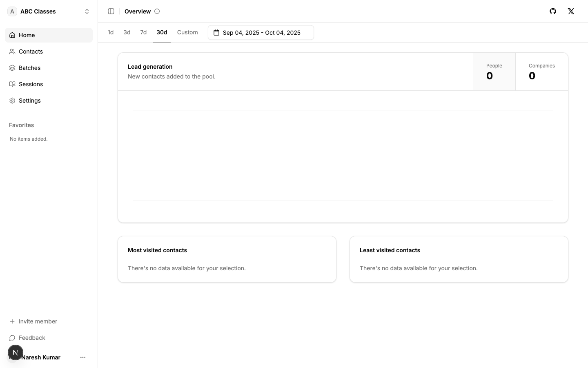The height and width of the screenshot is (368, 588).
Task: Open Sessions from the sidebar
Action: click(x=31, y=84)
